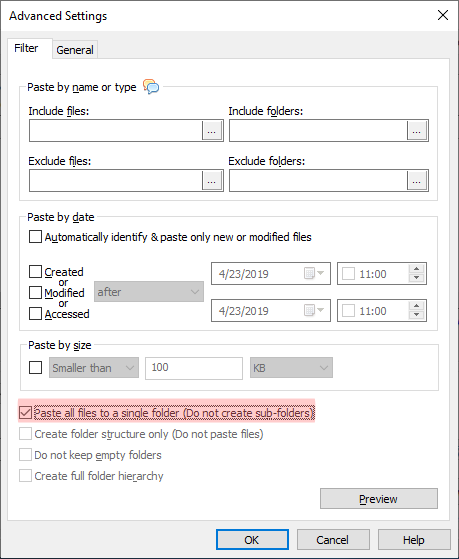The height and width of the screenshot is (559, 459).
Task: Click the size value field showing 100
Action: [x=194, y=368]
